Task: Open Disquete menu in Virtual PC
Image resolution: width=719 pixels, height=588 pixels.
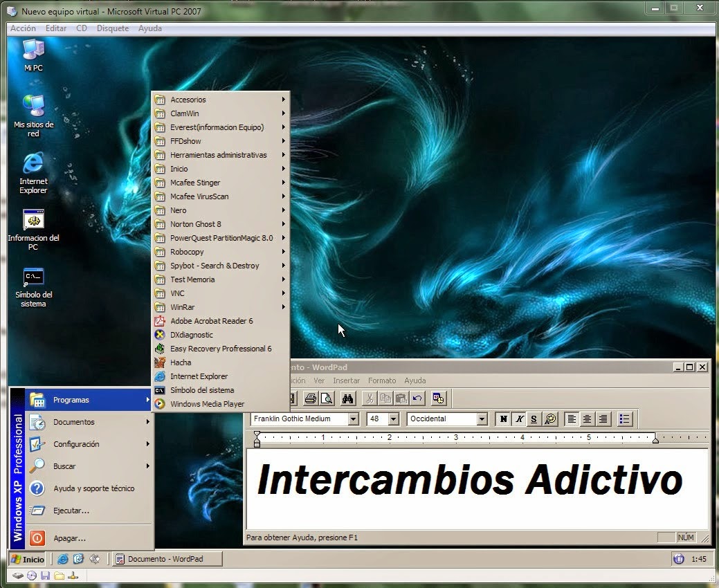Action: click(113, 28)
